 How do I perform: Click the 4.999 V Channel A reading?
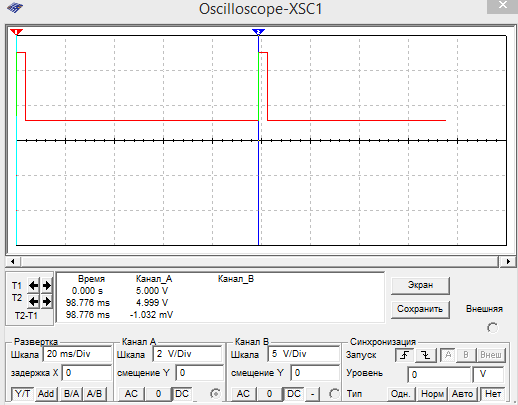click(x=152, y=303)
